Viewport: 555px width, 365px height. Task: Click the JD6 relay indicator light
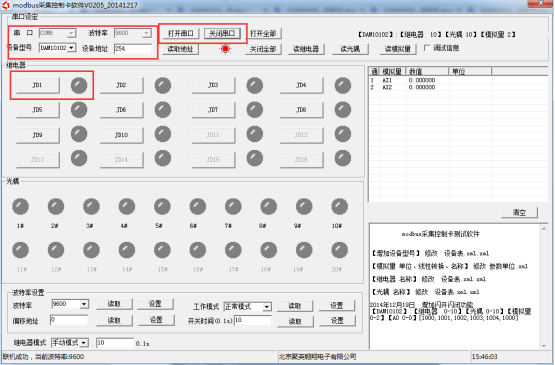tap(162, 110)
